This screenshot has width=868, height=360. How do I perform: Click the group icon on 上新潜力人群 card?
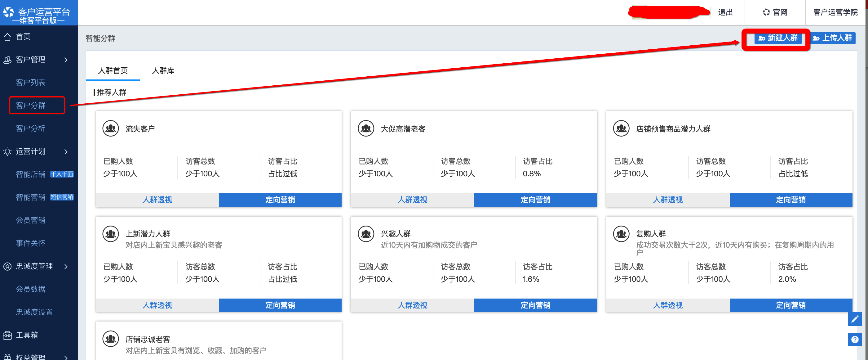pyautogui.click(x=111, y=234)
